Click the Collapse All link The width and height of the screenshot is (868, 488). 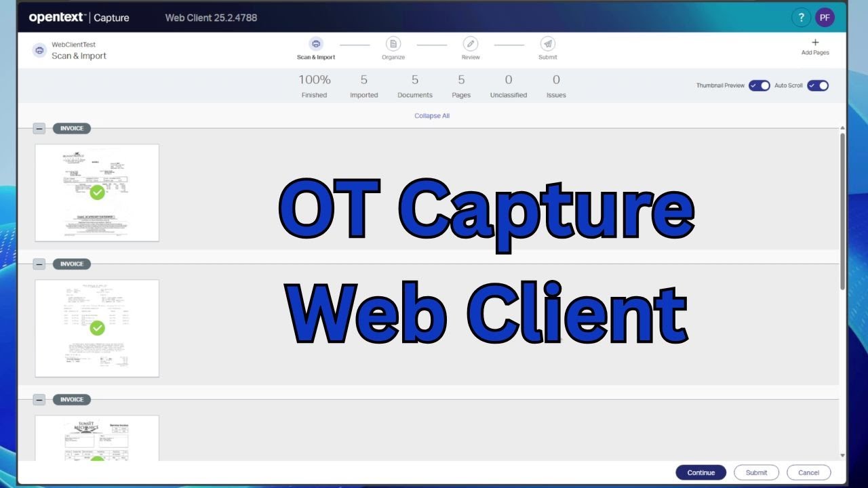(x=432, y=116)
